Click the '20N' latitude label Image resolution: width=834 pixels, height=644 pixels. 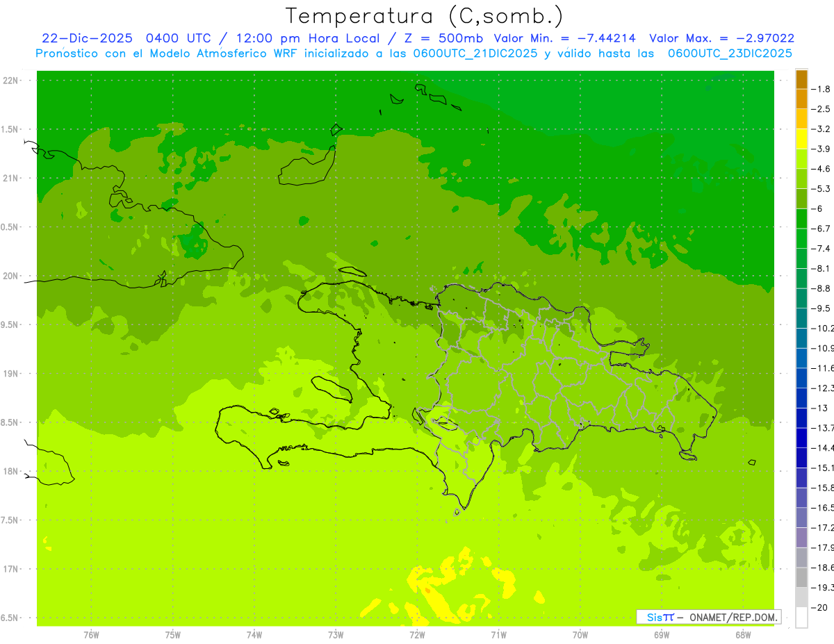pos(10,276)
